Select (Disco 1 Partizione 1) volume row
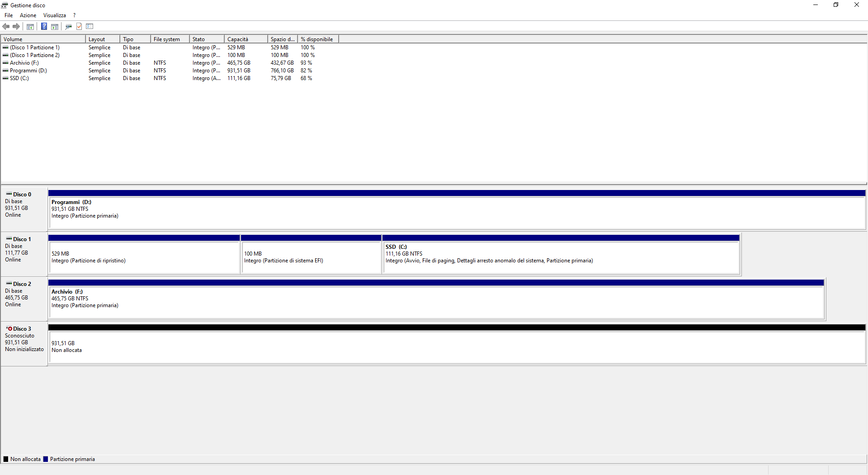The width and height of the screenshot is (868, 475). [x=170, y=47]
